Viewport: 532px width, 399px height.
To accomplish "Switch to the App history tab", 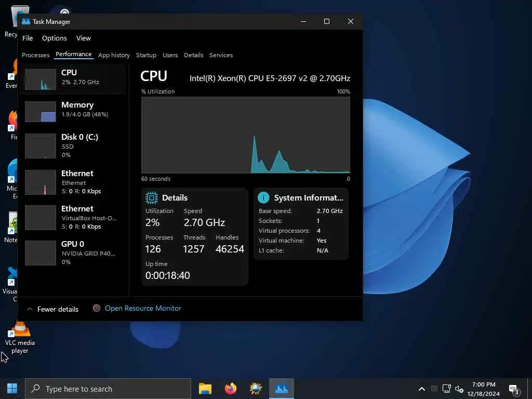I will 114,55.
